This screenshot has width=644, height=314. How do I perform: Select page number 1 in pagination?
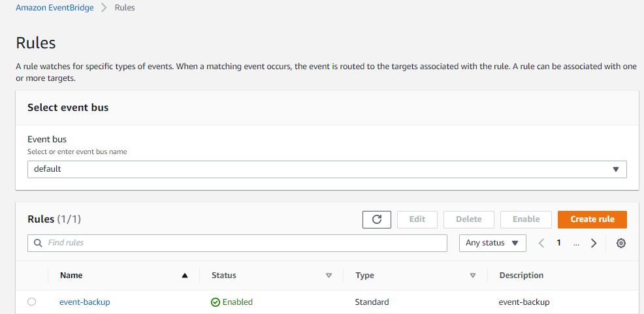pyautogui.click(x=559, y=243)
